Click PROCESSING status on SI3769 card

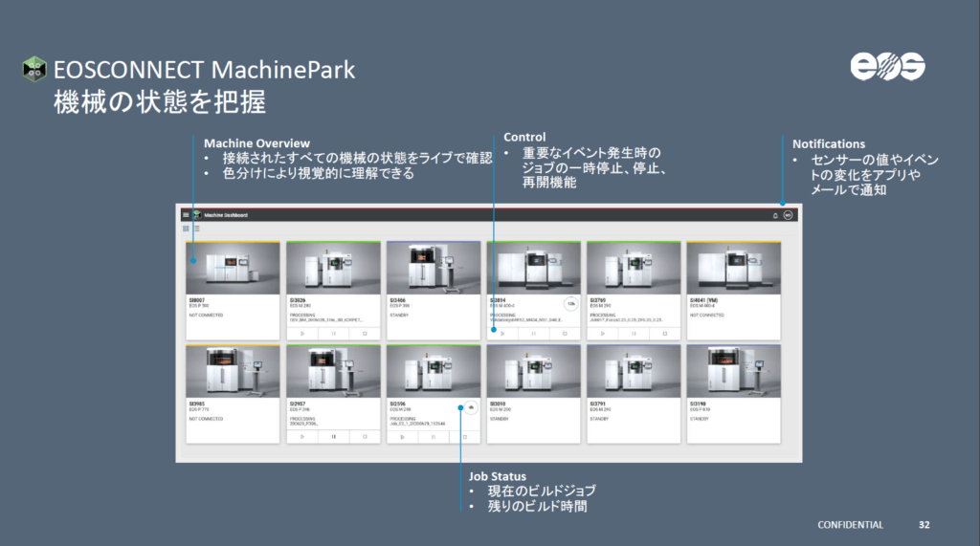(603, 316)
